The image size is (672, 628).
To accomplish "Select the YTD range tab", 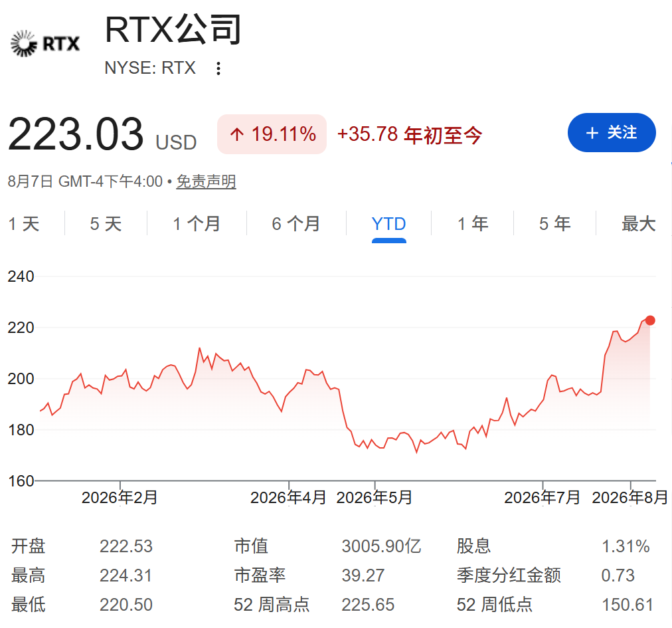I will [388, 224].
